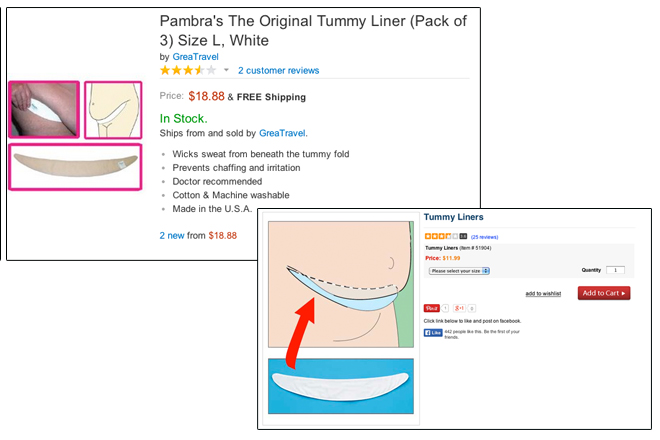660x440 pixels.
Task: Click the Facebook Like button
Action: coord(433,333)
